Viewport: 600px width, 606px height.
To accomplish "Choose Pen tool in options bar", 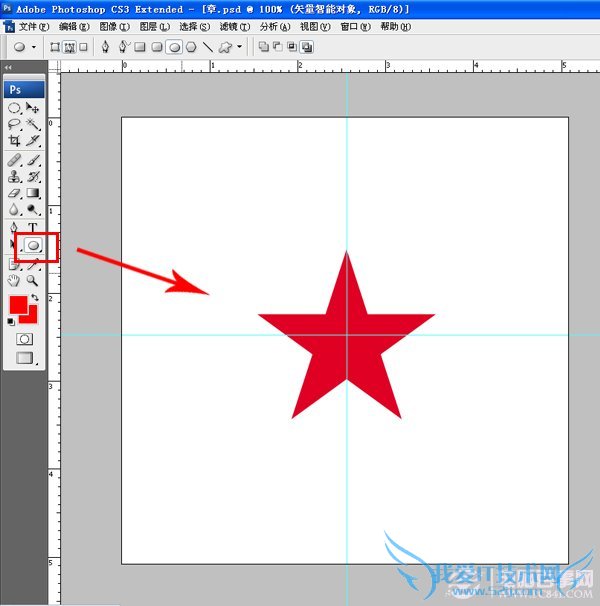I will (x=105, y=47).
